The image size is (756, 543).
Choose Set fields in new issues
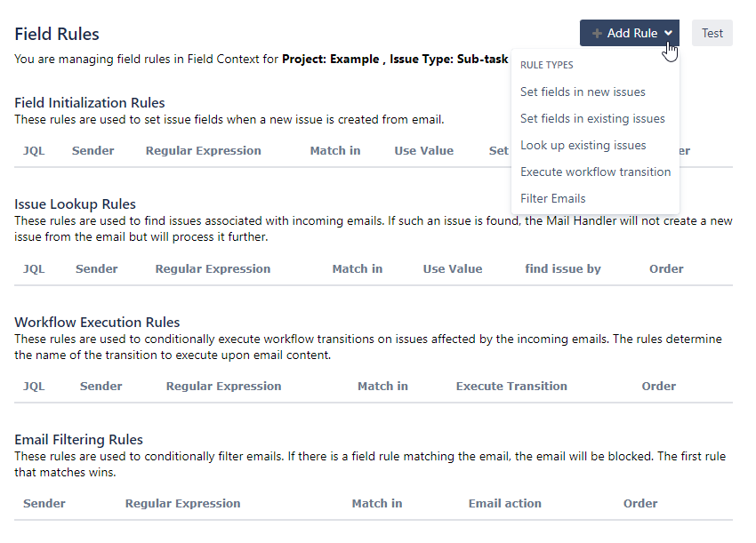[583, 92]
